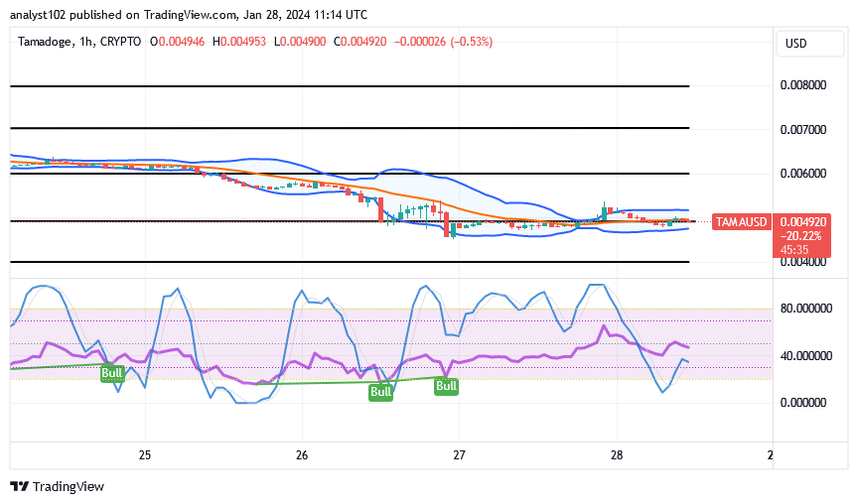Click the −0.000026 price change value

point(420,42)
